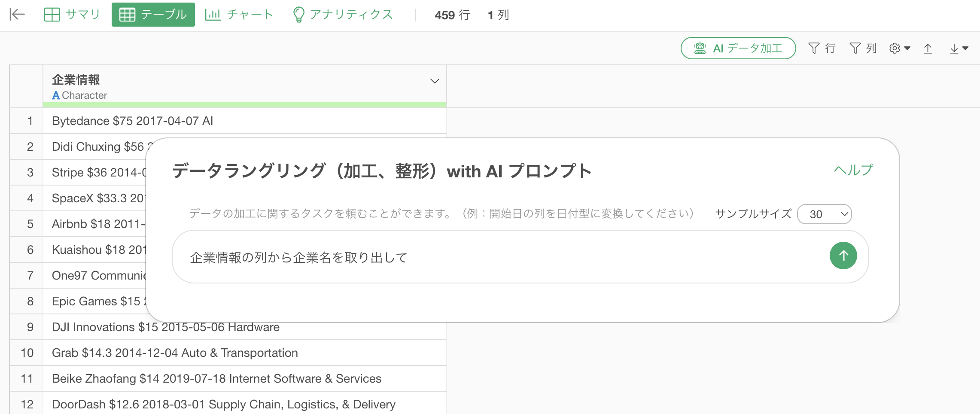The image size is (980, 414).
Task: Expand the 企業情報 column header menu
Action: click(x=435, y=81)
